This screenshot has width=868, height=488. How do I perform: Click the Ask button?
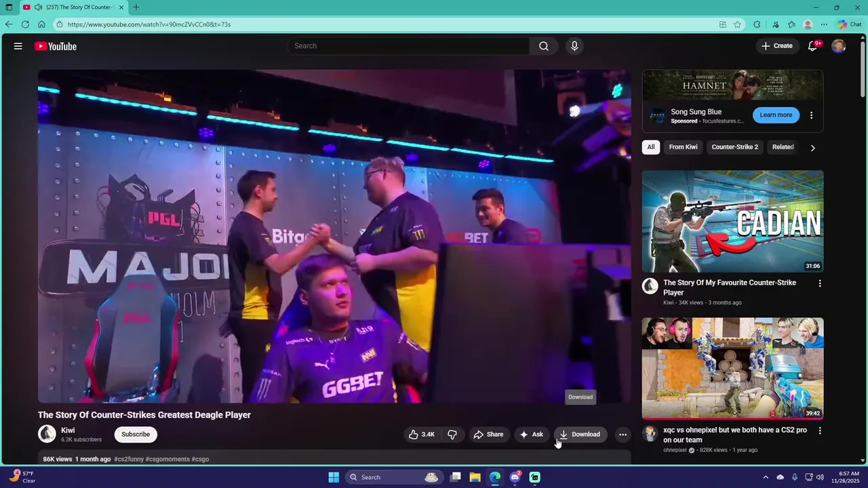532,434
